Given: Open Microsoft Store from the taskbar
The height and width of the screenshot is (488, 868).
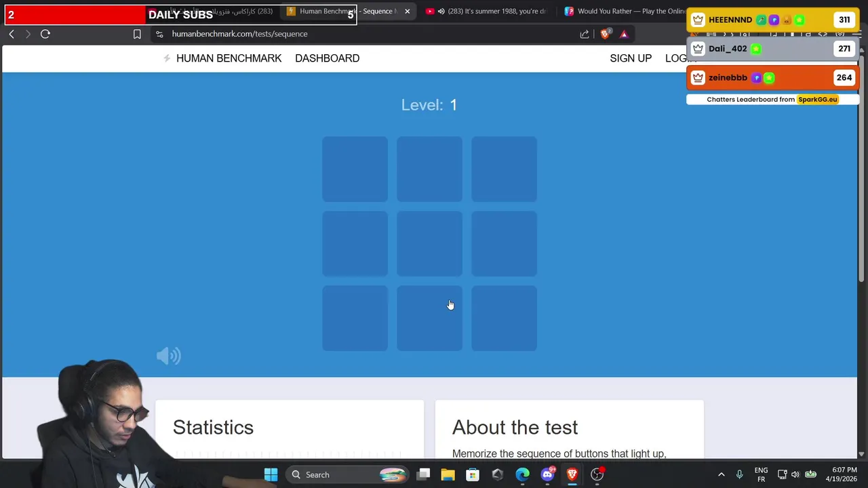Looking at the screenshot, I should (x=473, y=474).
